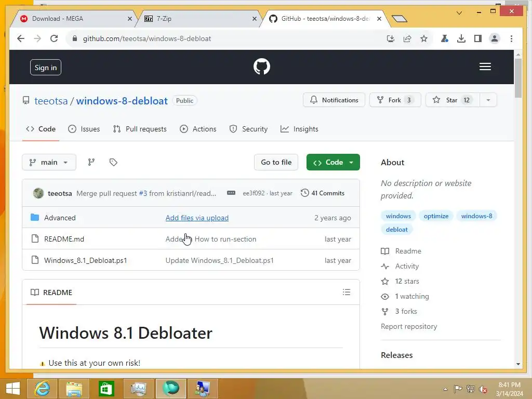
Task: Bookmark this page with the star icon
Action: [424, 38]
